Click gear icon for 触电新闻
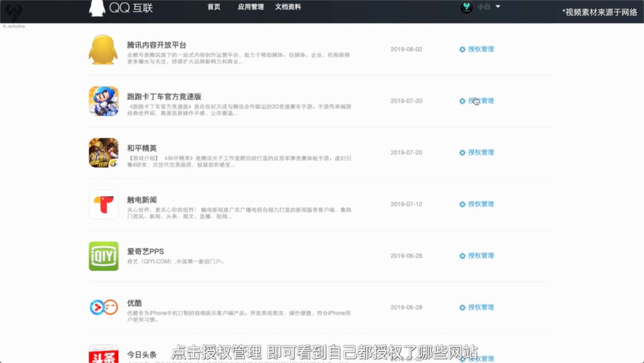This screenshot has width=644, height=363. pyautogui.click(x=462, y=204)
